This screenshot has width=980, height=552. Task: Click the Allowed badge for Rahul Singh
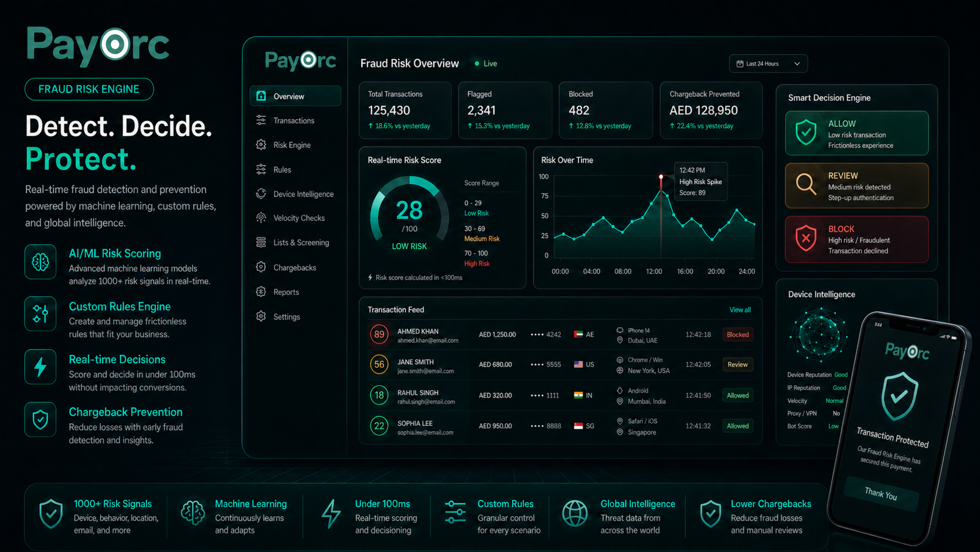coord(737,395)
